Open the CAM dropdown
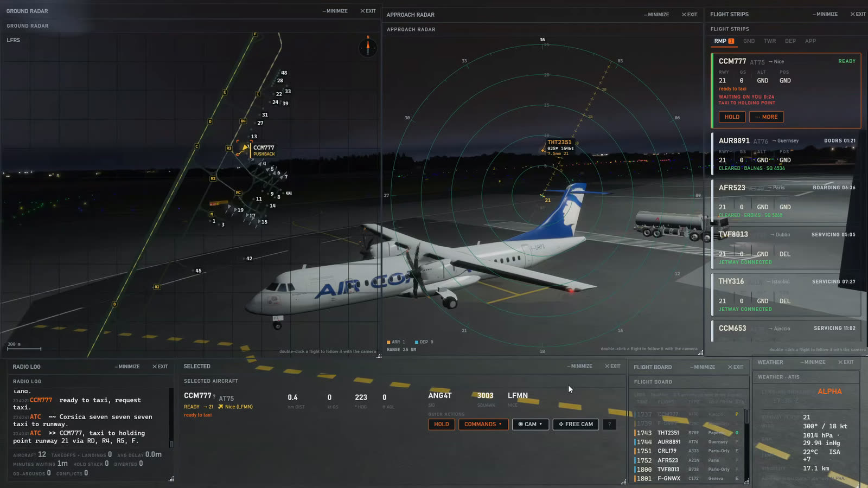The height and width of the screenshot is (488, 868). tap(531, 425)
